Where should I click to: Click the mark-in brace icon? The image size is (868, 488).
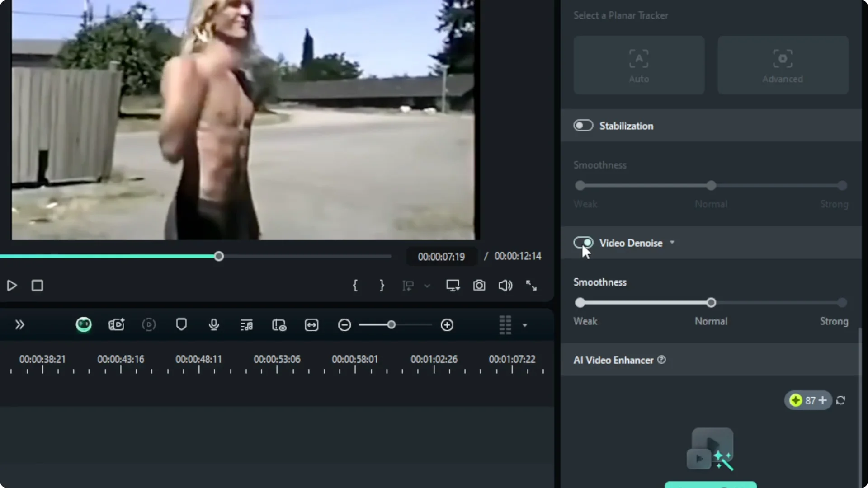click(x=356, y=286)
